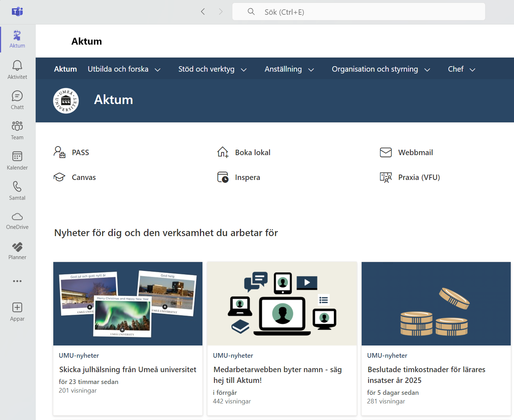Open the julhälsning news image thumbnail
This screenshot has width=514, height=420.
coord(128,304)
